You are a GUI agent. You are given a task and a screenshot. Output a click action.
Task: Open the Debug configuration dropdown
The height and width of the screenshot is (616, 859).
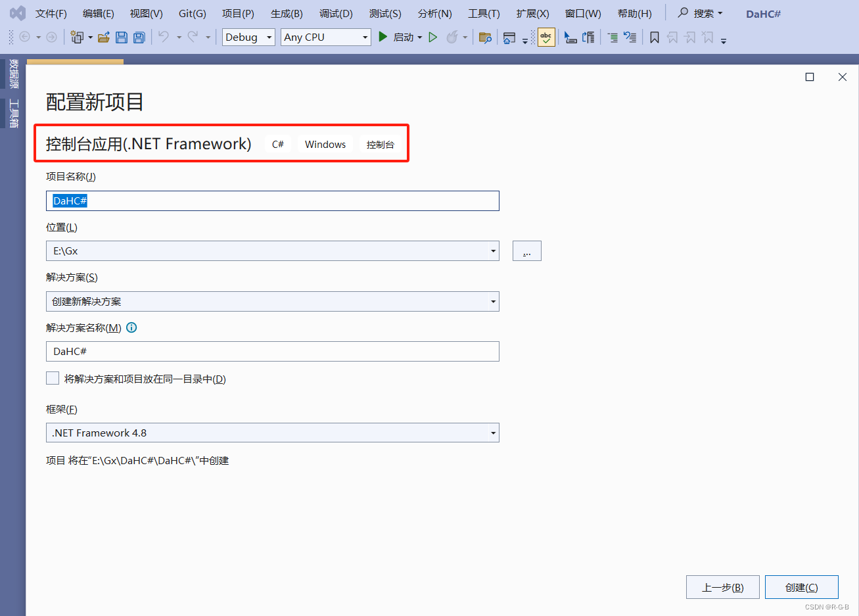click(x=248, y=37)
